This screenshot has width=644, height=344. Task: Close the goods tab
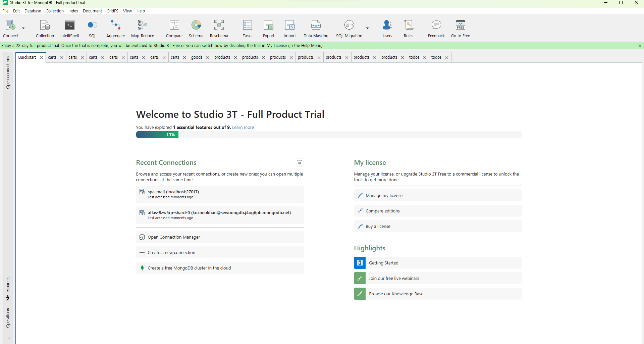point(208,57)
